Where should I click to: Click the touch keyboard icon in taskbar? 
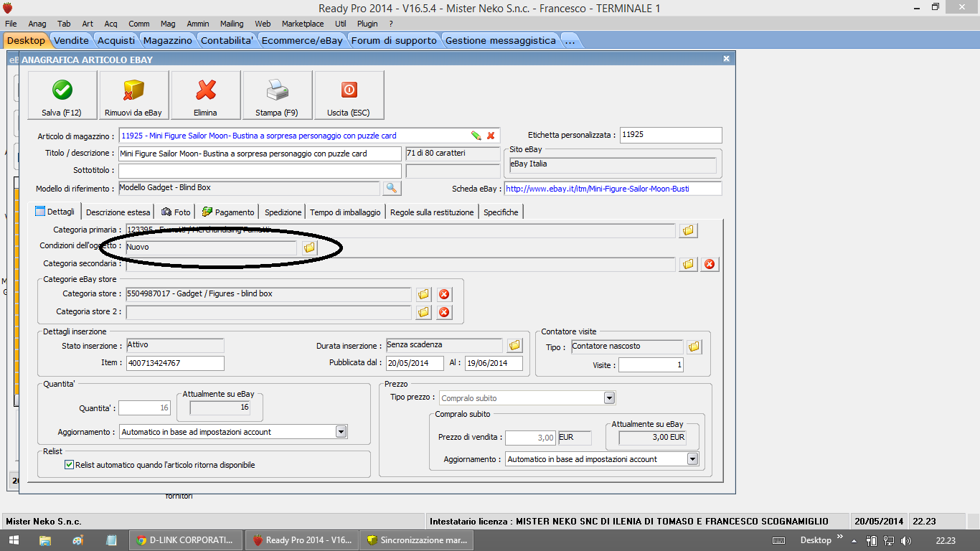click(x=779, y=540)
